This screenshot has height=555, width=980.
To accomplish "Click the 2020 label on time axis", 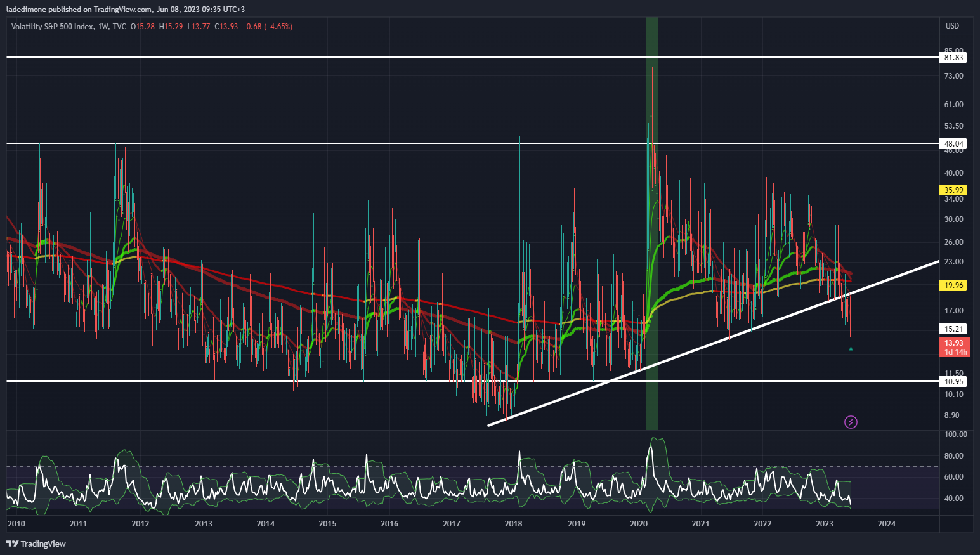I will [x=638, y=523].
